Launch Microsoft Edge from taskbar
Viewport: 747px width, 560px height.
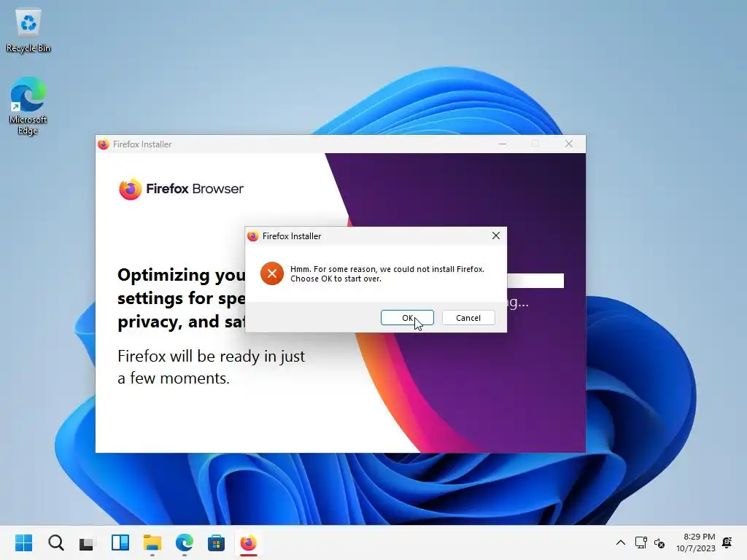tap(185, 542)
